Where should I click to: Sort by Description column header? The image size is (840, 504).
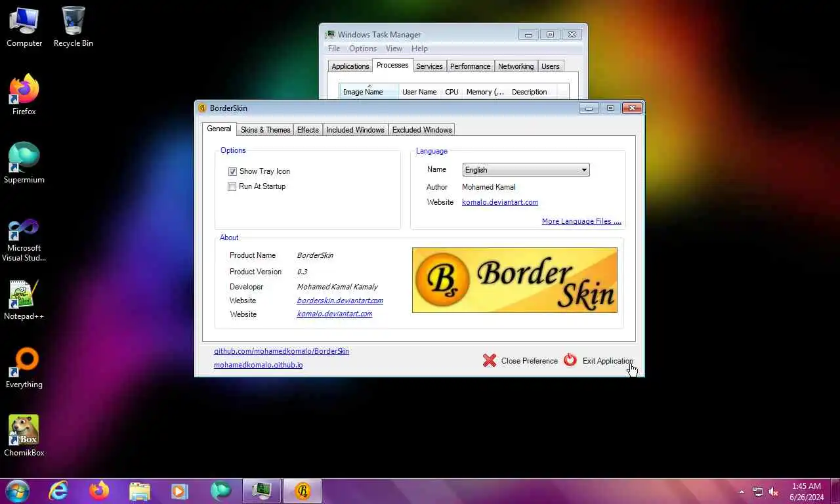pyautogui.click(x=532, y=91)
